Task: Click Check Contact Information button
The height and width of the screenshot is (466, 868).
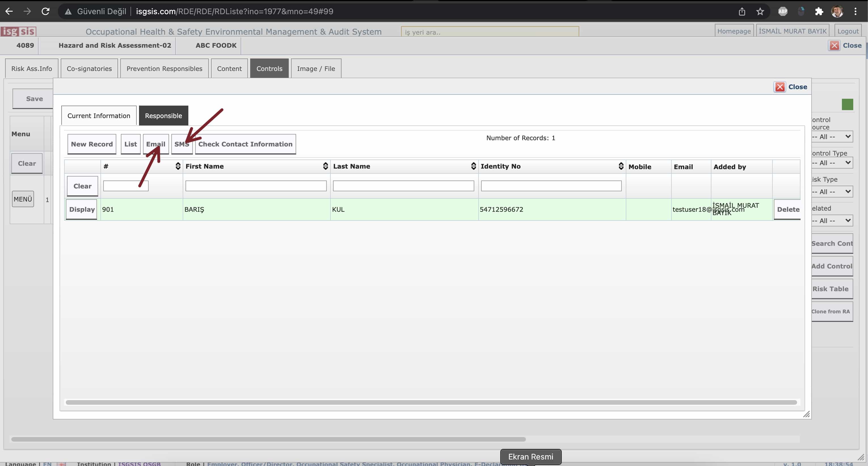Action: coord(245,144)
